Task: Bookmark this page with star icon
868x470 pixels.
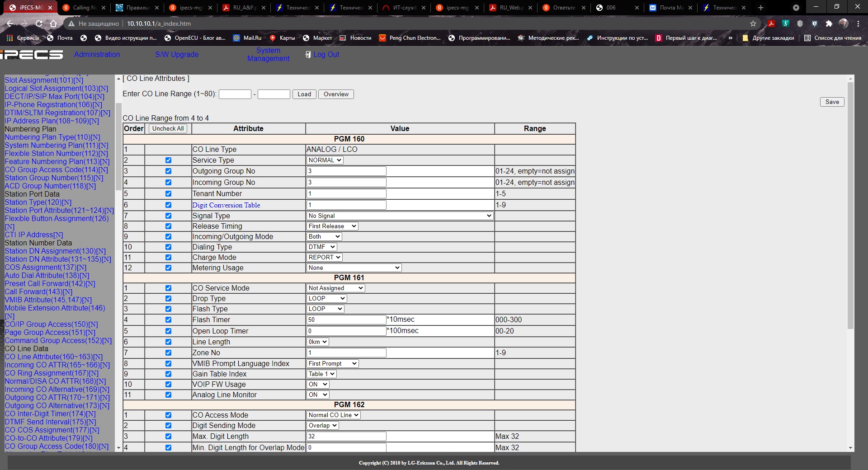Action: coord(753,23)
